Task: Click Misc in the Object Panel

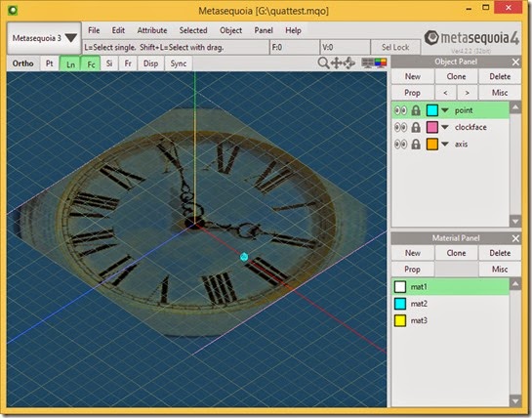Action: pos(500,93)
